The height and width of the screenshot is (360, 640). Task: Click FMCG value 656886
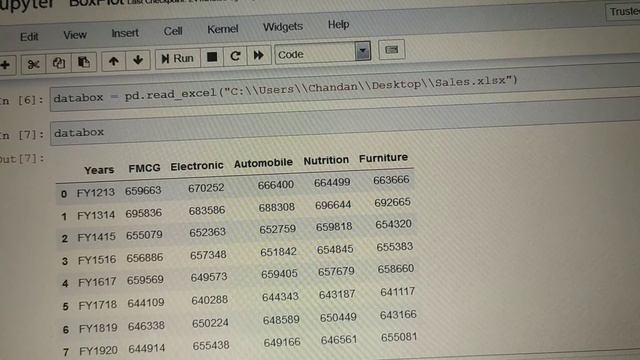point(145,258)
